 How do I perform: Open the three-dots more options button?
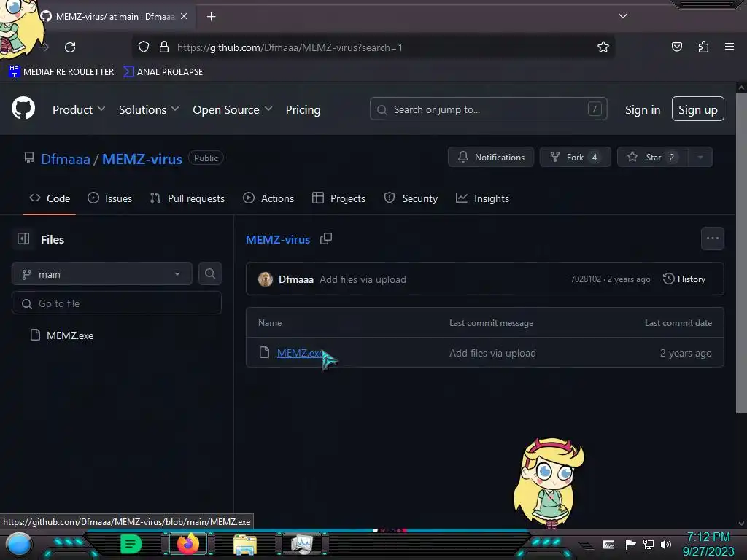click(x=712, y=238)
